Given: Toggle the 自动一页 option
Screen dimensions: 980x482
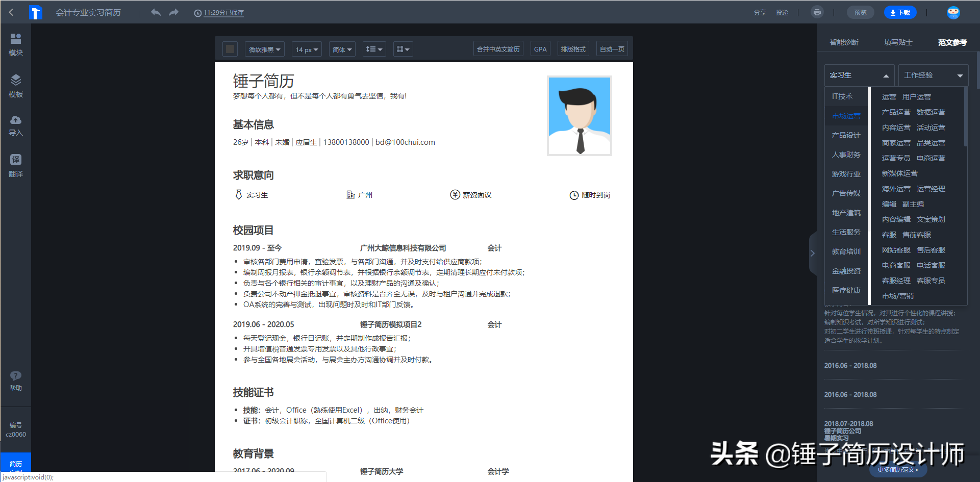Looking at the screenshot, I should pos(612,49).
